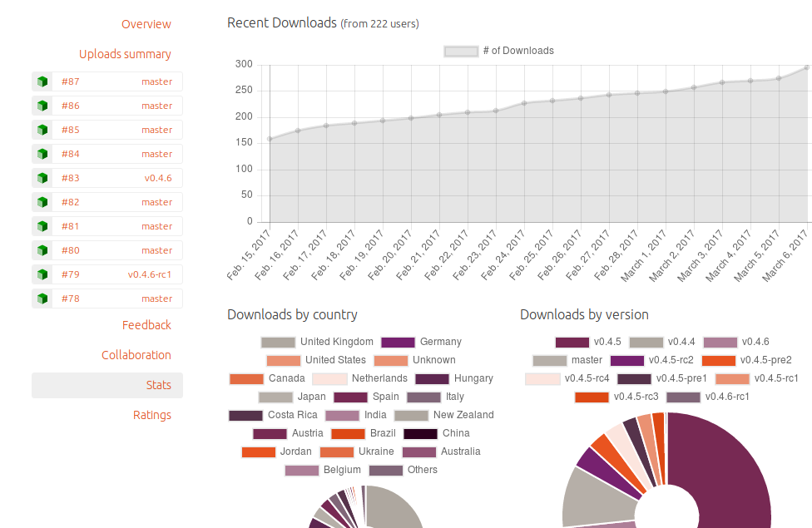812x528 pixels.
Task: Click the Costa Rica legend entry
Action: [273, 415]
